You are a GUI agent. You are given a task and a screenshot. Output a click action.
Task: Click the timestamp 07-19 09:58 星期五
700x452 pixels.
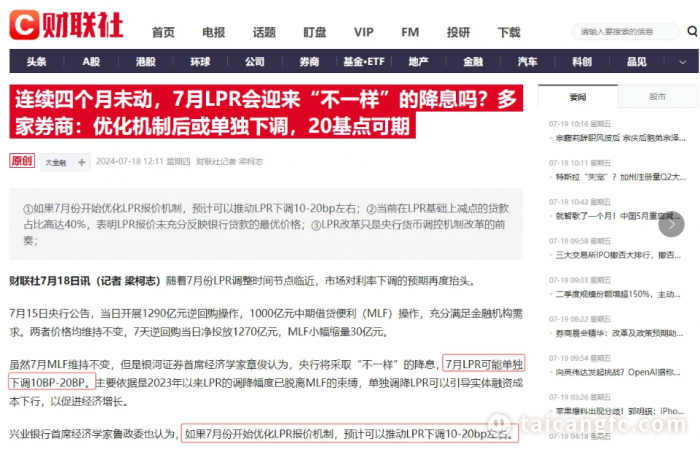(x=580, y=241)
